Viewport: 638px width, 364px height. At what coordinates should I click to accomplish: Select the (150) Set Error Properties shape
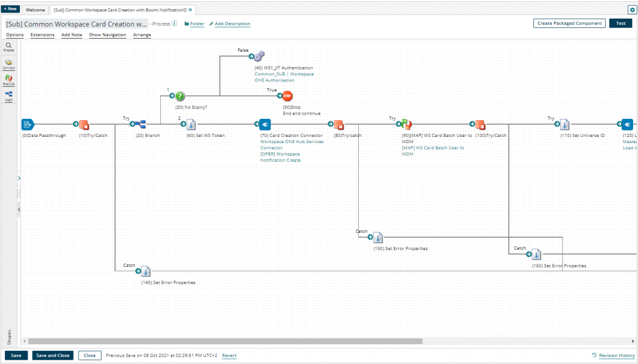coord(378,237)
